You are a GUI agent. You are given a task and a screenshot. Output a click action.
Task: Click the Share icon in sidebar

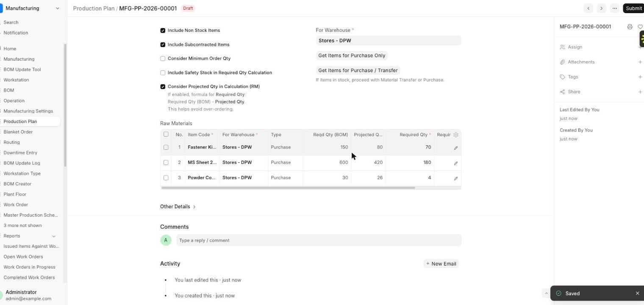tap(563, 92)
